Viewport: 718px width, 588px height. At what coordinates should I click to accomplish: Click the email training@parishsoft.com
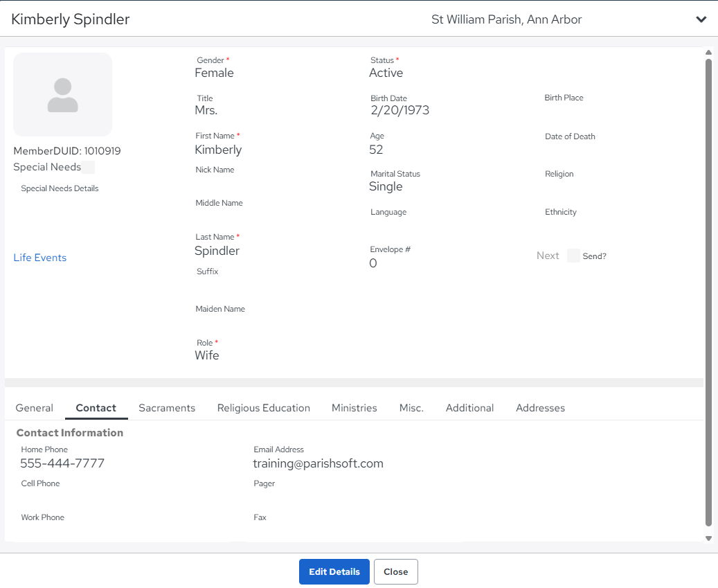[318, 463]
